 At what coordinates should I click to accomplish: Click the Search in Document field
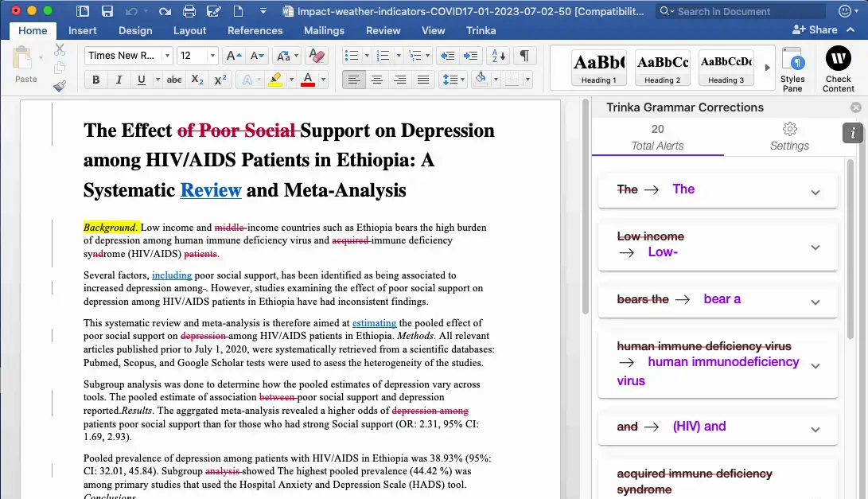tap(740, 11)
